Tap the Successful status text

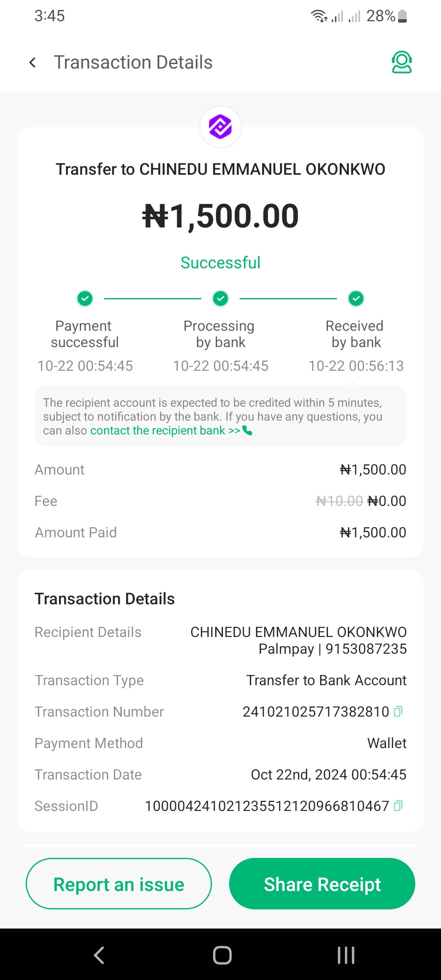pyautogui.click(x=220, y=263)
